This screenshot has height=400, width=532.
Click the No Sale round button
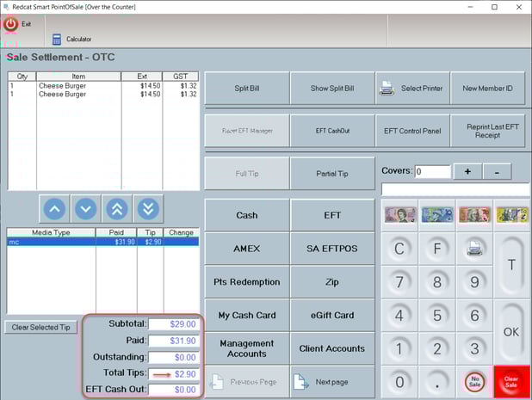(474, 382)
